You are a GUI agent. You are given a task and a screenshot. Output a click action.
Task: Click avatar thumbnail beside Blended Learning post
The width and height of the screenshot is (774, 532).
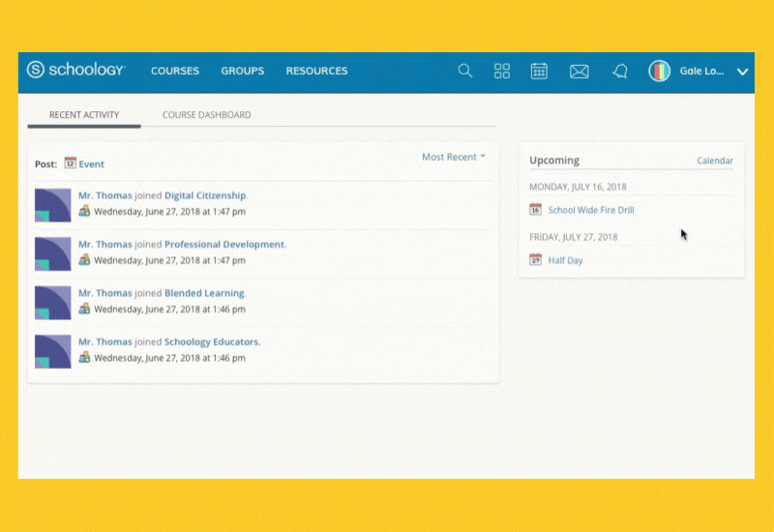[x=53, y=303]
